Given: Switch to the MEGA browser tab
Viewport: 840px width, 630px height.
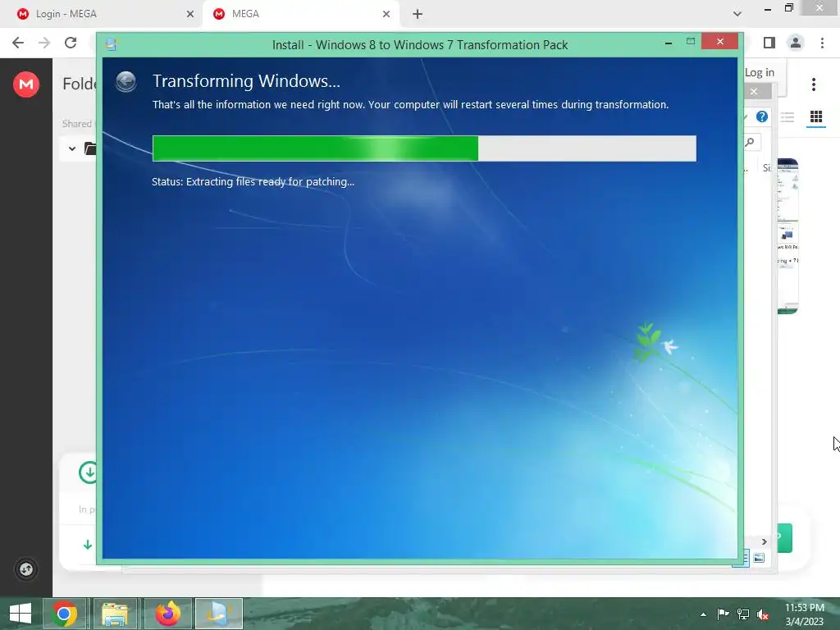Looking at the screenshot, I should (x=300, y=14).
